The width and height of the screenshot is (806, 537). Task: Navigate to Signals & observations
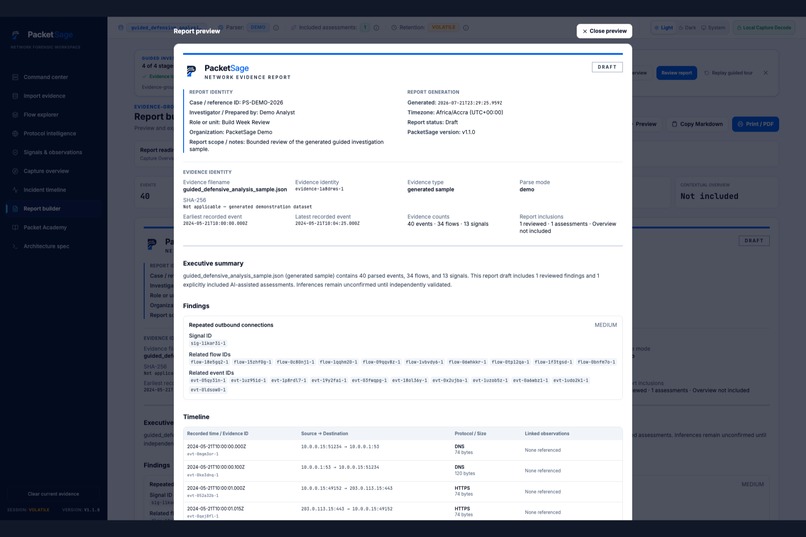click(52, 152)
